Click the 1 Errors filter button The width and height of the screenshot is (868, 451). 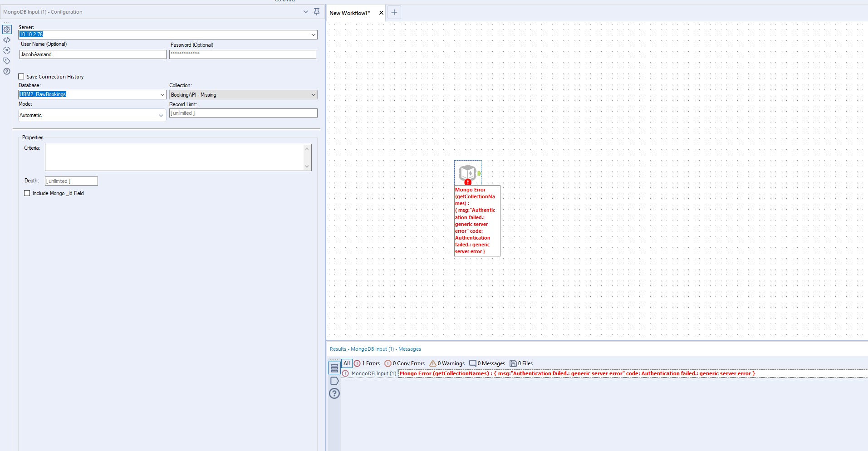pos(367,363)
